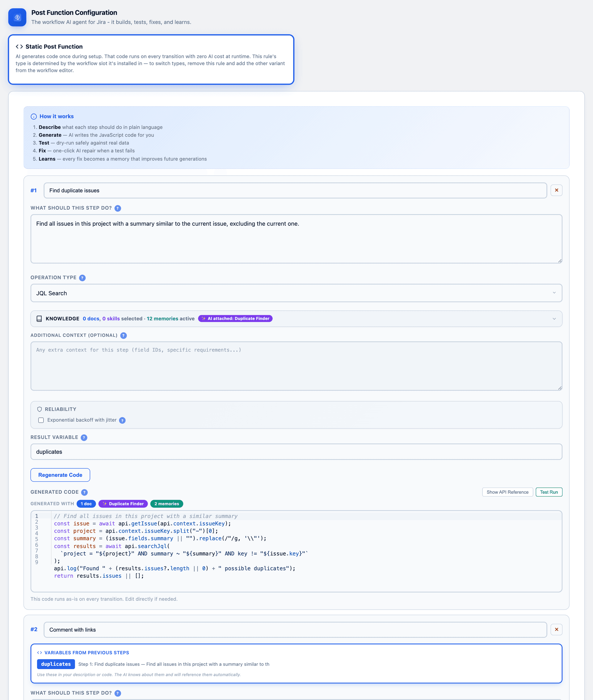Viewport: 593px width, 700px height.
Task: Click the info icon next to How it works
Action: pos(34,117)
